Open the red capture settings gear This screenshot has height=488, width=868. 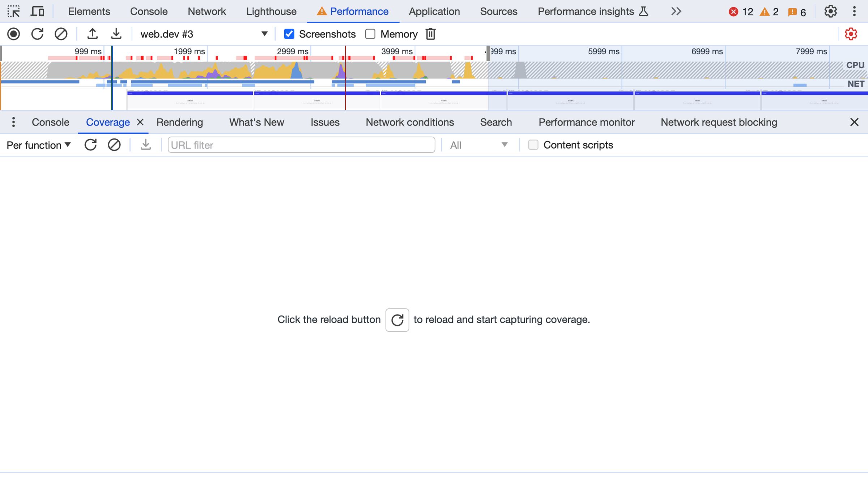[x=851, y=34]
